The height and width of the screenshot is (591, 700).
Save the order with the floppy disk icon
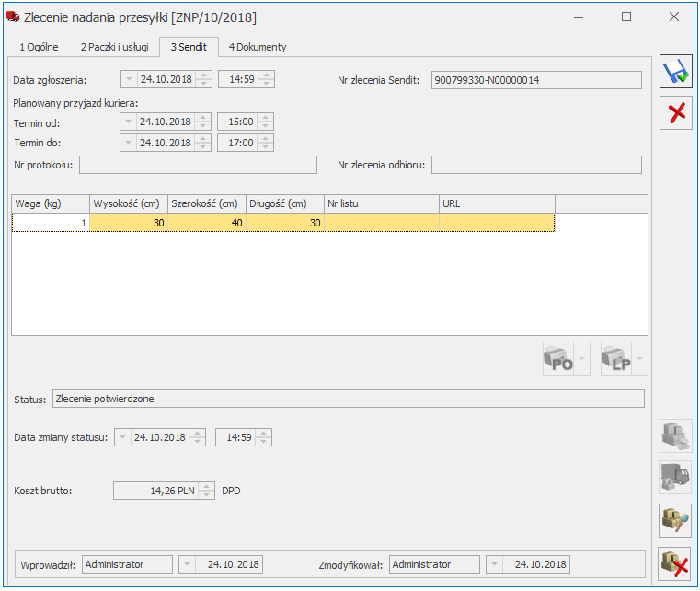(x=676, y=72)
